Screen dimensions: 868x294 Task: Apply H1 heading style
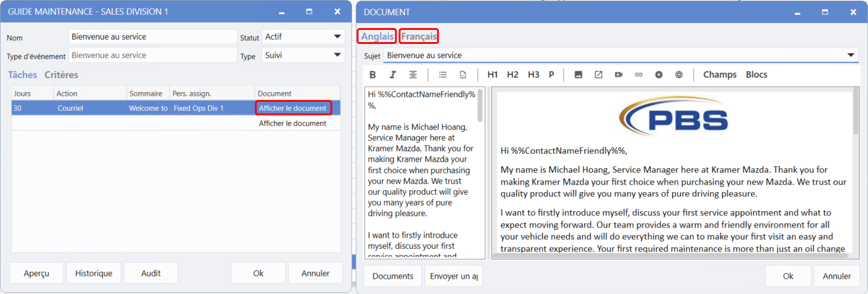(493, 74)
